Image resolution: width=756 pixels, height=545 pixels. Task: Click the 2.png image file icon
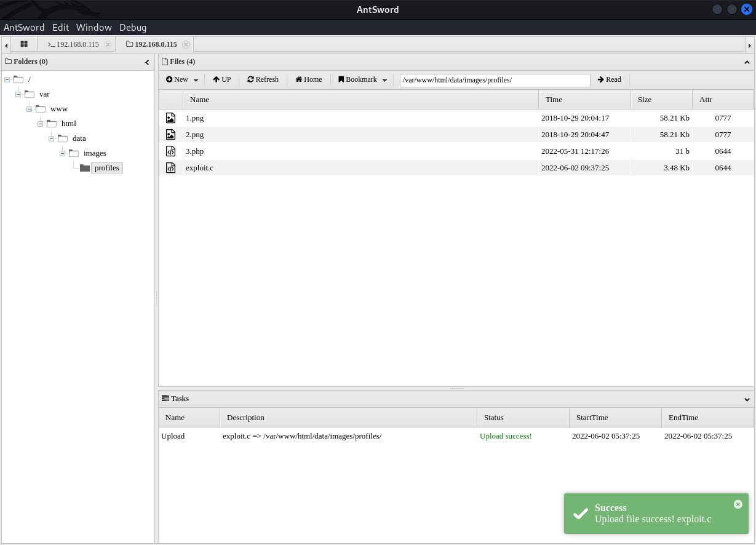click(171, 134)
